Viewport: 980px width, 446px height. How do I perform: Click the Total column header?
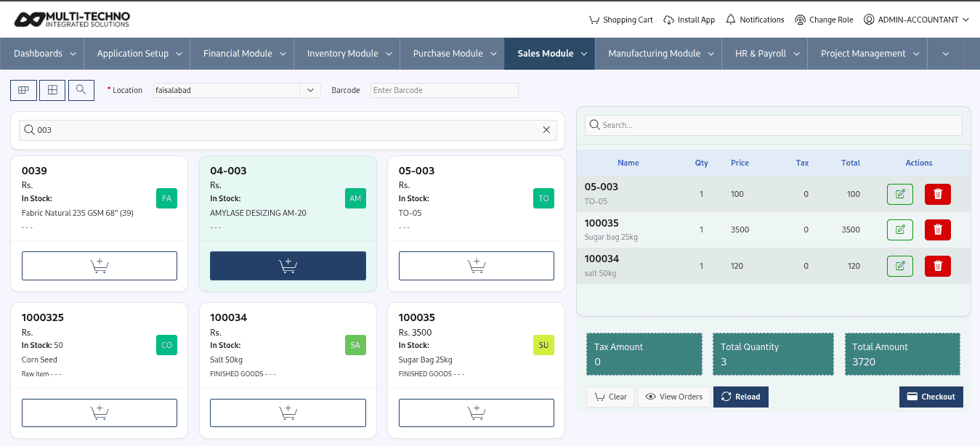point(851,163)
